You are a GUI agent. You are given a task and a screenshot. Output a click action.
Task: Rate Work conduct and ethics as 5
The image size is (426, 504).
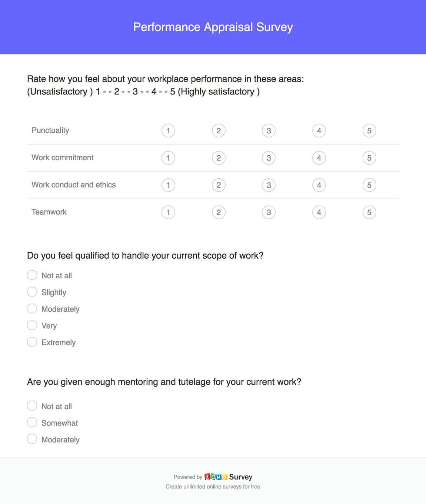pyautogui.click(x=369, y=185)
